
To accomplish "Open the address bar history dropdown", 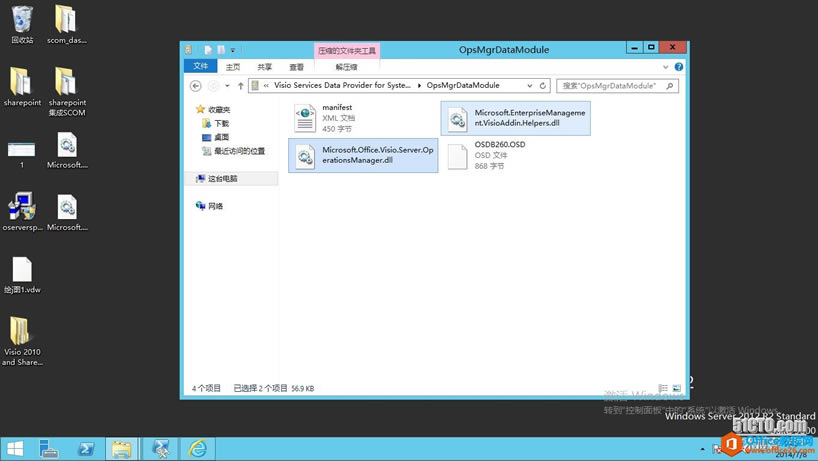I will tap(529, 86).
